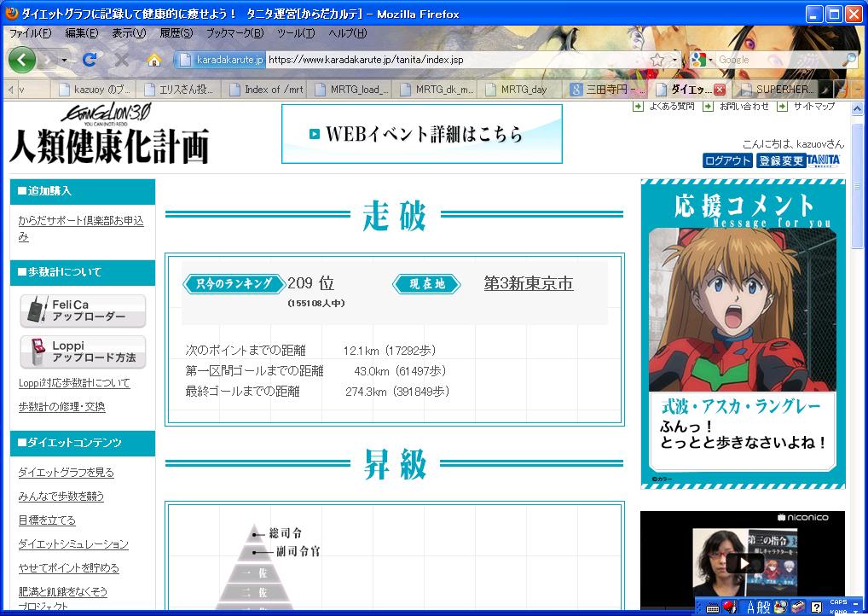
Task: Open the 編集(E) menu
Action: (x=81, y=33)
